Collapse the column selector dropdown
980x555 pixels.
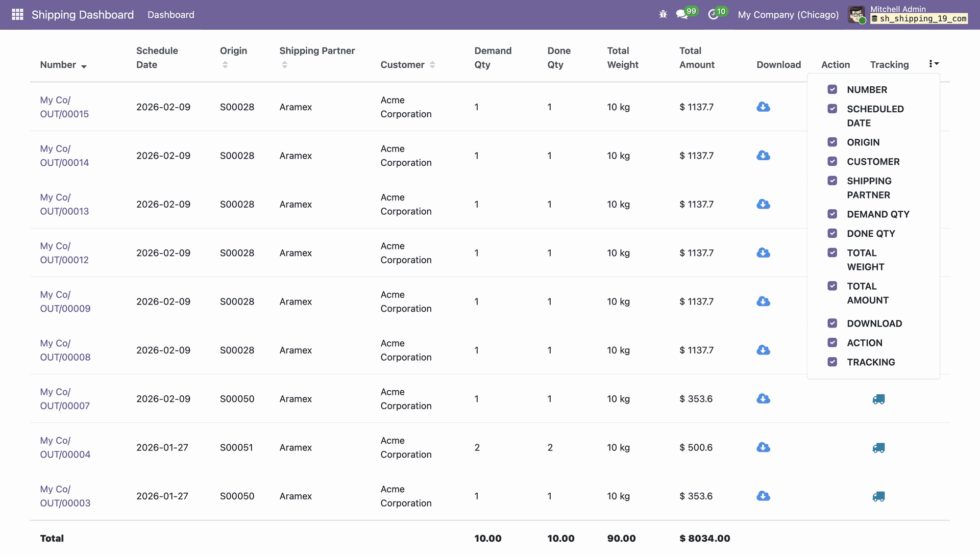[x=934, y=64]
